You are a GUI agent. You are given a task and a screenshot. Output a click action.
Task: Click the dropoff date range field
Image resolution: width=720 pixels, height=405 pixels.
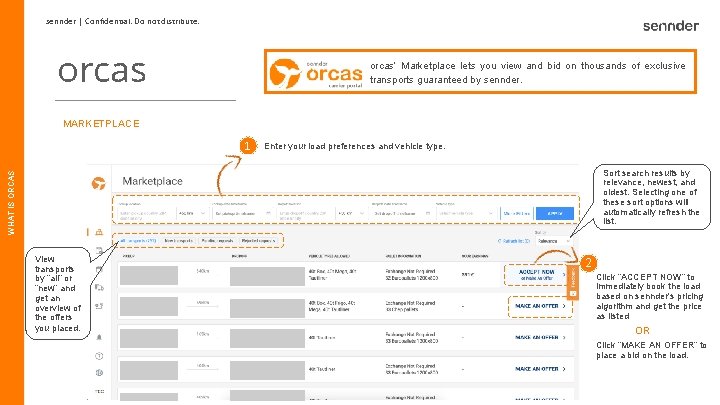(x=402, y=214)
